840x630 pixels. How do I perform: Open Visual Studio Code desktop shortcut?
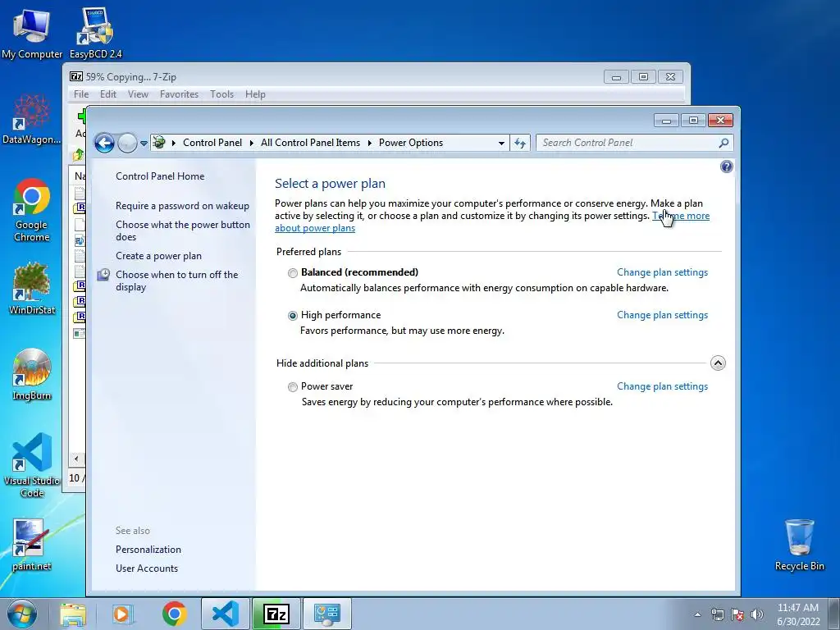click(32, 465)
